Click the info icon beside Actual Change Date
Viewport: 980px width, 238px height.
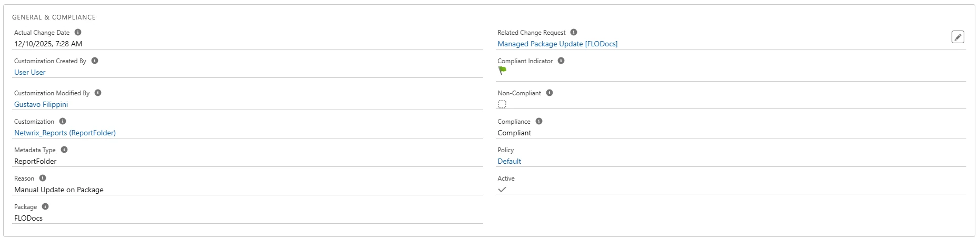tap(78, 32)
